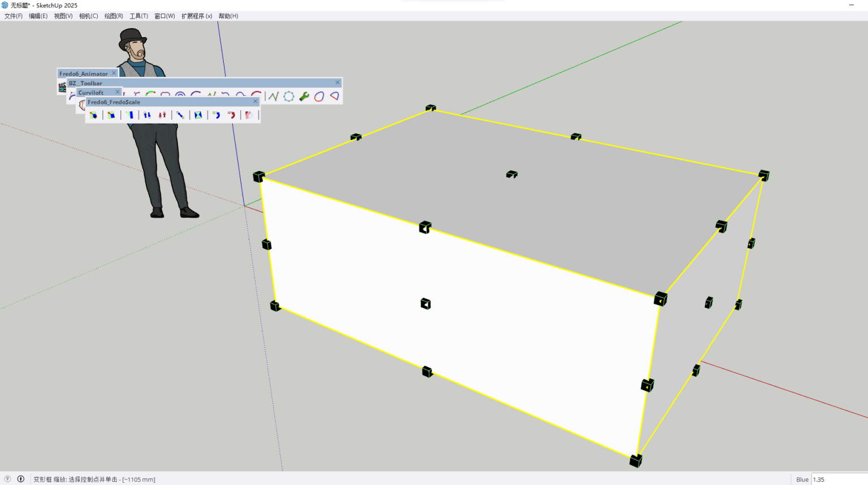
Task: Click the Animator clapperboard icon
Action: (63, 86)
